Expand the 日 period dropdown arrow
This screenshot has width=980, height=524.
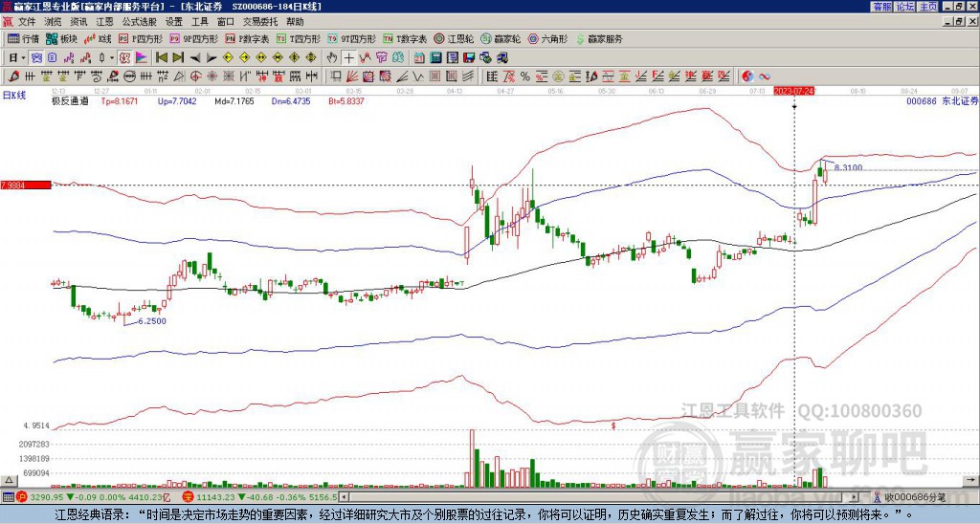(24, 58)
